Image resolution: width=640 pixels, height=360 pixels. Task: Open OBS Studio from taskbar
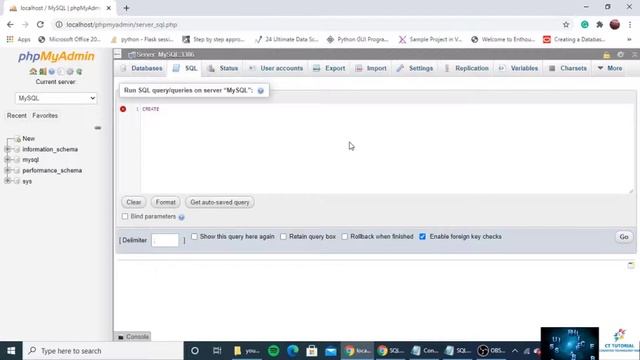coord(491,351)
